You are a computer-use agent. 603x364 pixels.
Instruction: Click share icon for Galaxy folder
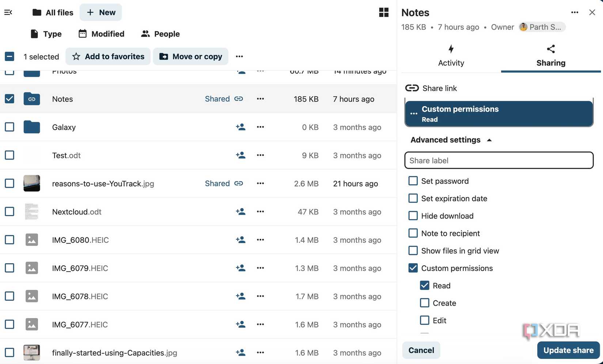240,127
